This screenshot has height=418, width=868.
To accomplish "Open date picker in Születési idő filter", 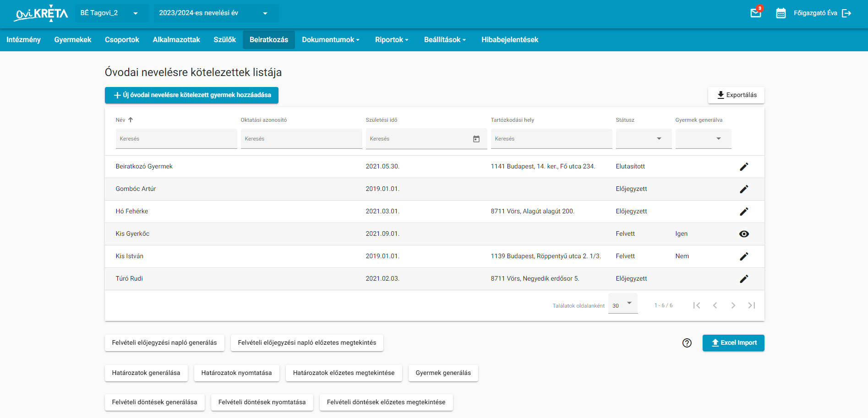I will pos(476,139).
